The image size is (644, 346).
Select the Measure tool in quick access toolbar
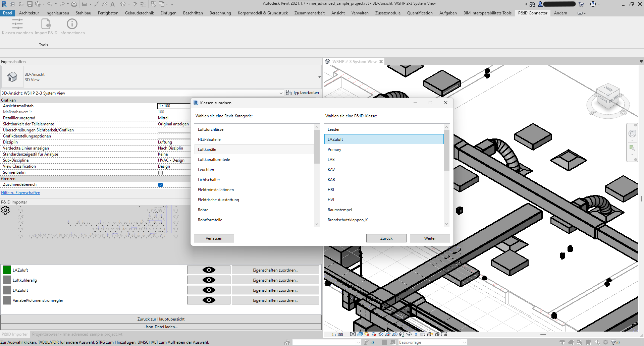click(x=85, y=4)
